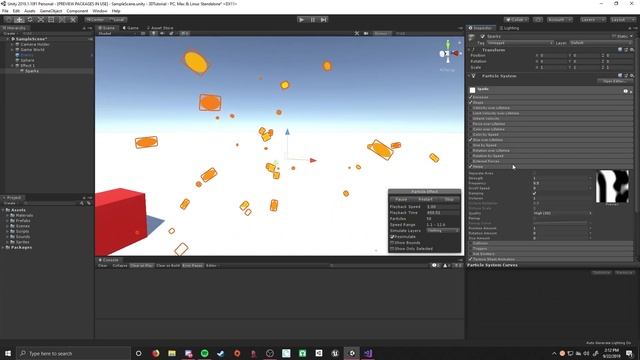The height and width of the screenshot is (360, 640).
Task: Toggle Resimulate checkbox in Particle Effect
Action: point(392,237)
